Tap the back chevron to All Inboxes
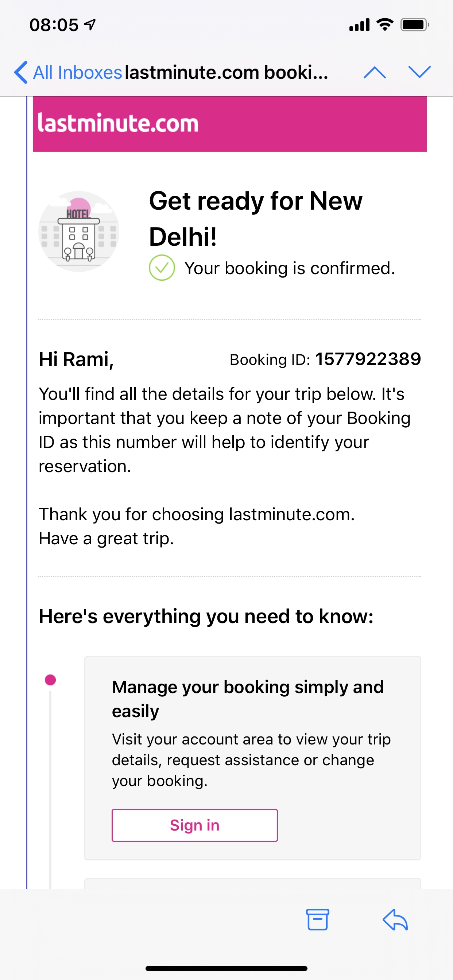Viewport: 453px width, 980px height. click(21, 72)
